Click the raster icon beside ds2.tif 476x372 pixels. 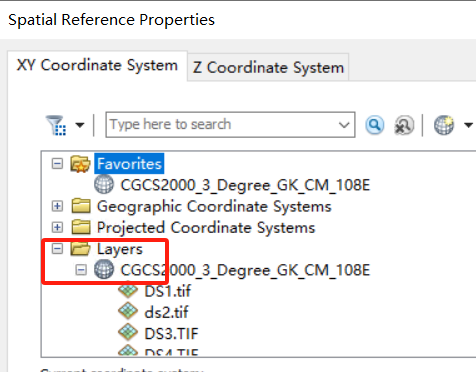point(128,311)
